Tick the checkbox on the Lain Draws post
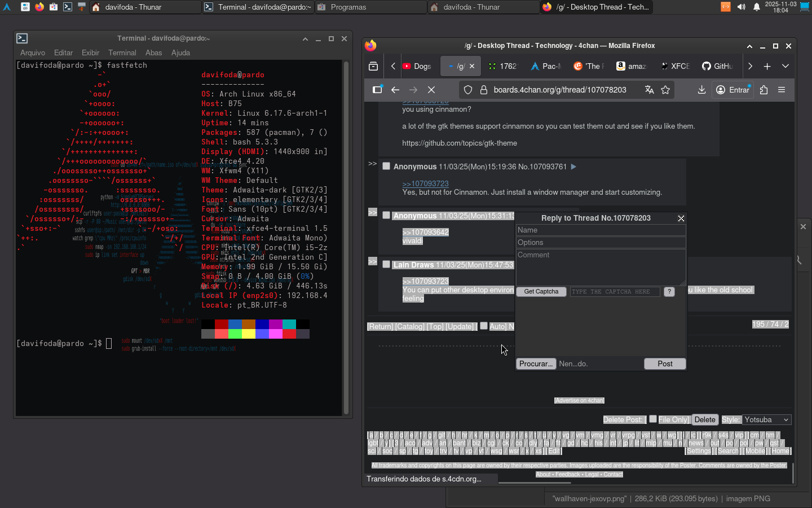This screenshot has width=812, height=508. (x=386, y=264)
